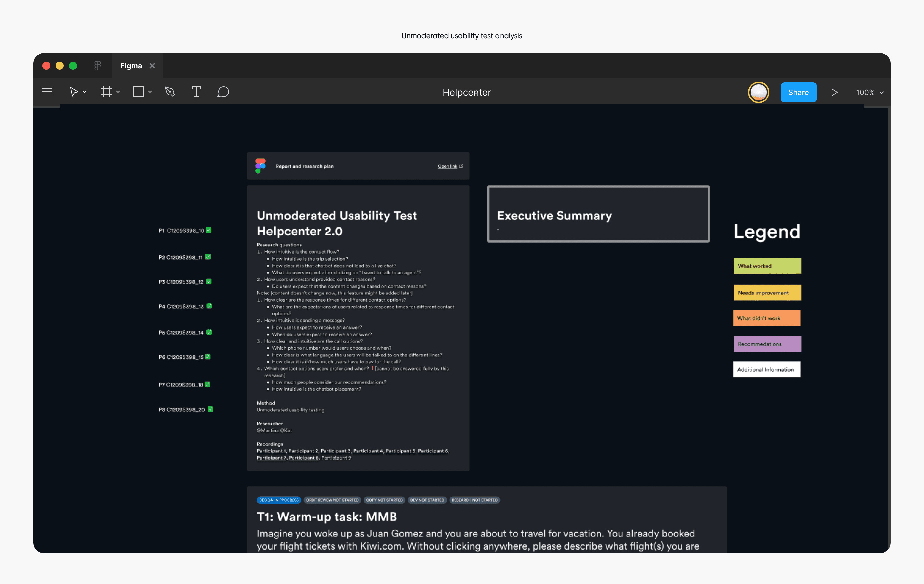Select the Pen tool
Screen dimensions: 924x584
[x=170, y=92]
